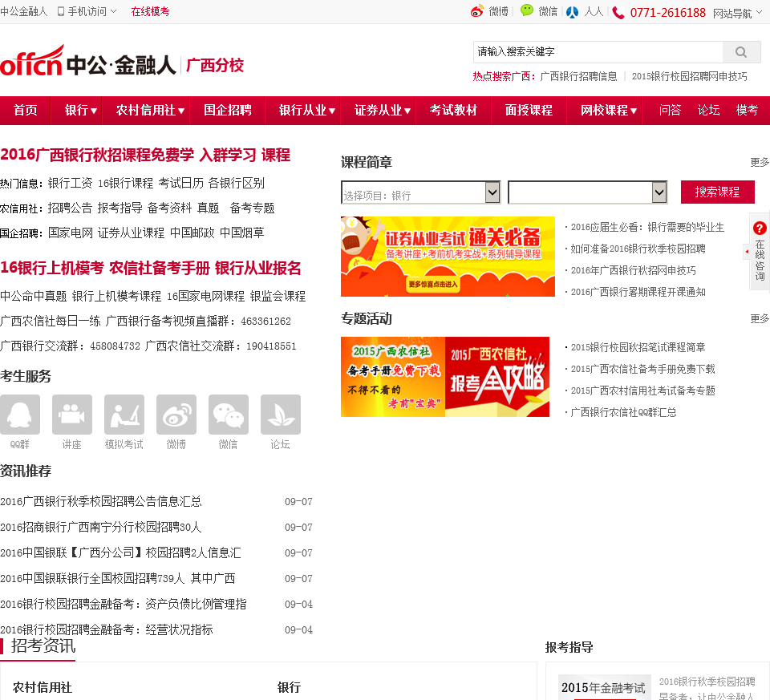
Task: Click 招聘公告 in 农信用社 row
Action: [71, 208]
